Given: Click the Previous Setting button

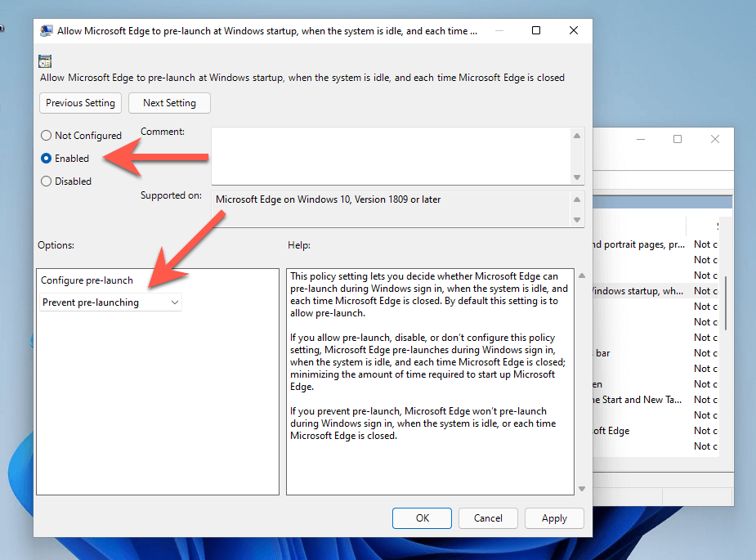Looking at the screenshot, I should [81, 103].
